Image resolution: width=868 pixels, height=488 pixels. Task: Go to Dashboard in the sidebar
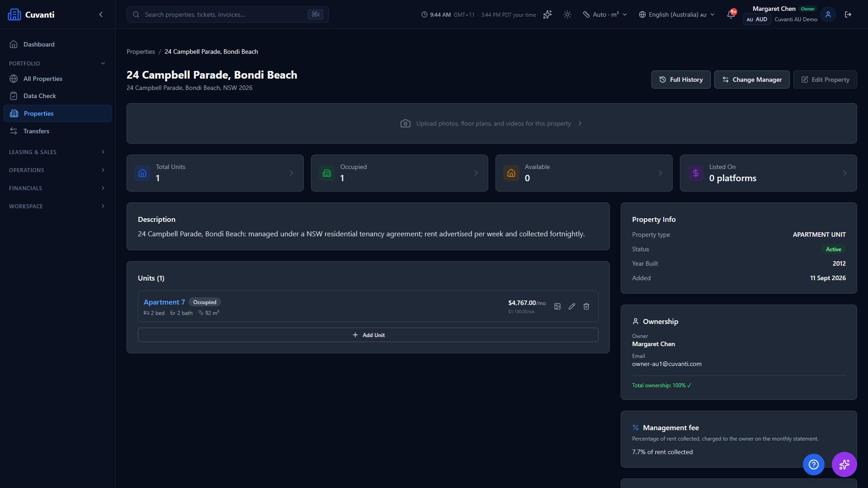coord(57,44)
